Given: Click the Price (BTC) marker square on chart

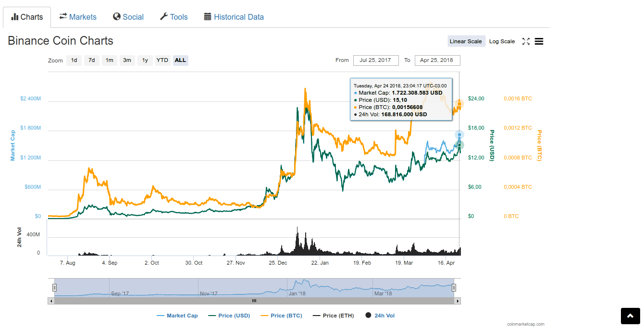Looking at the screenshot, I should point(459,103).
